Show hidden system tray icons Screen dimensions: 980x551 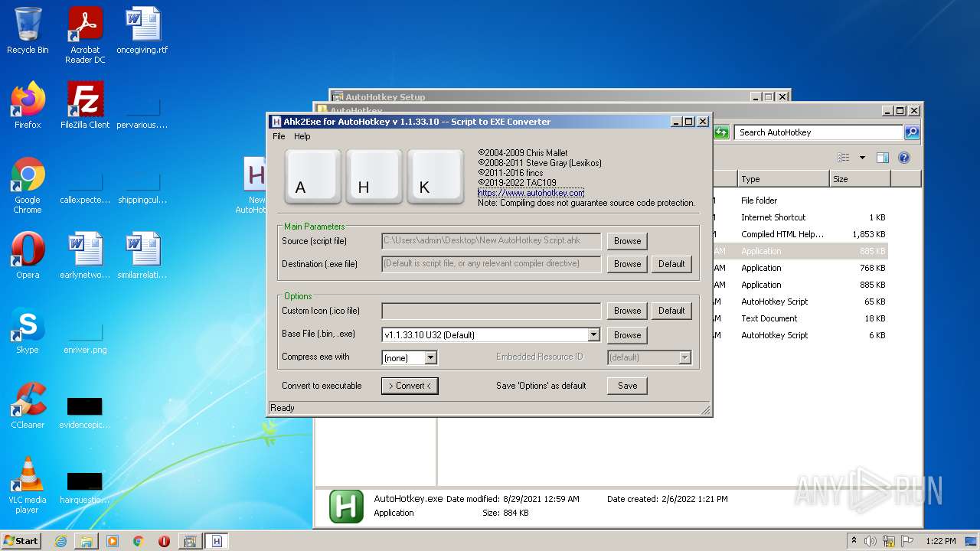854,541
